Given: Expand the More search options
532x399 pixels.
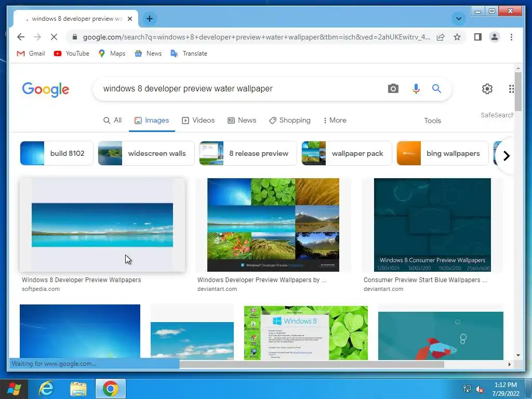Looking at the screenshot, I should pyautogui.click(x=335, y=120).
